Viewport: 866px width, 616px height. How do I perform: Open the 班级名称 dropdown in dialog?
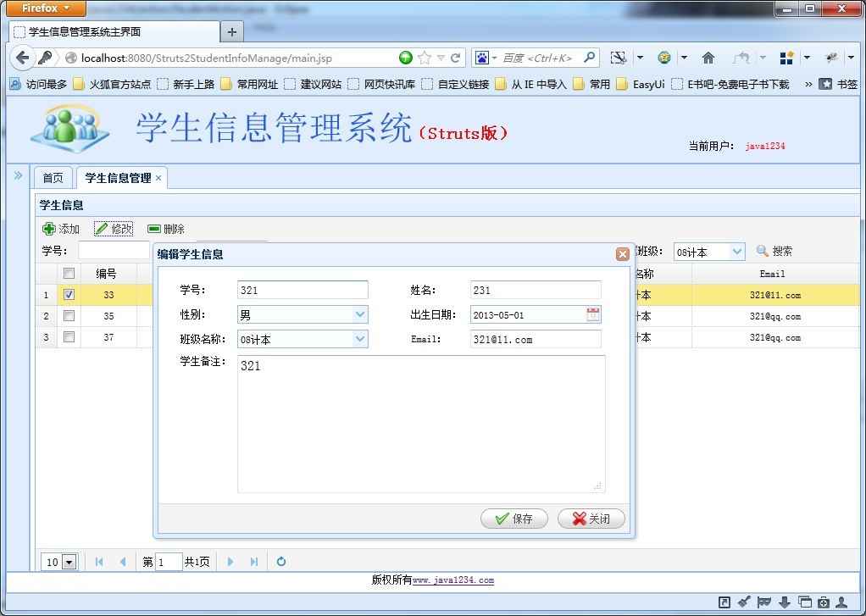(360, 339)
